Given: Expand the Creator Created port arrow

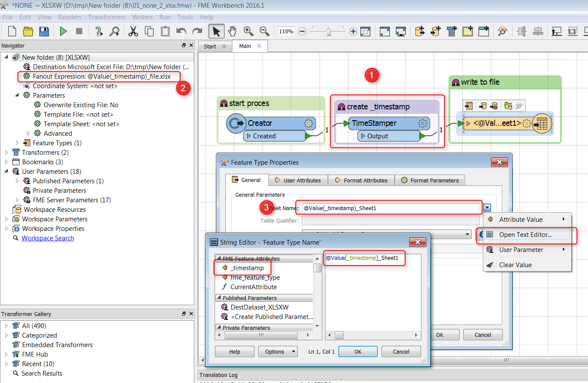Looking at the screenshot, I should (x=248, y=136).
